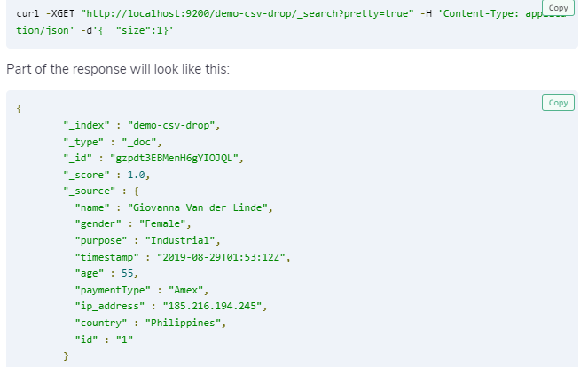Click the "Female" gender value

(x=162, y=223)
